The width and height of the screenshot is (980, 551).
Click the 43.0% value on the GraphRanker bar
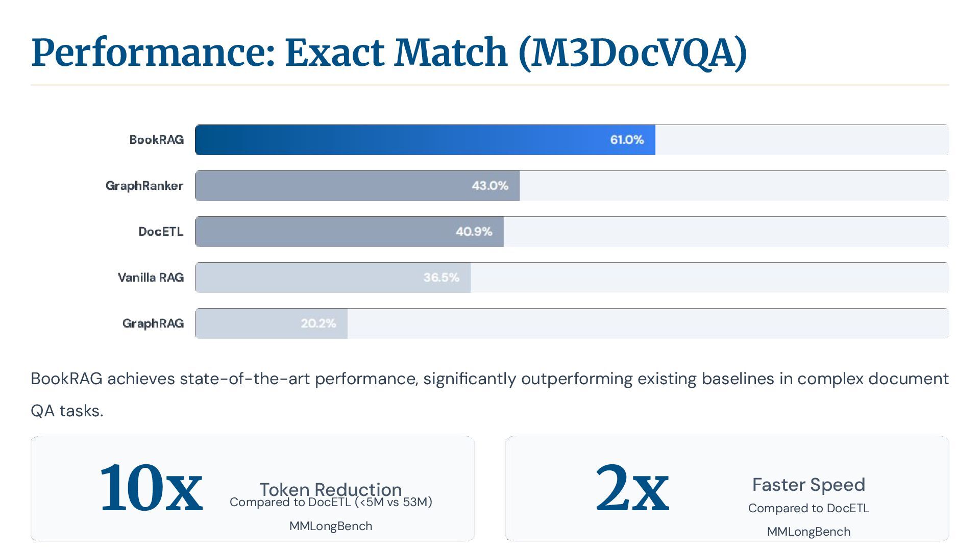489,186
